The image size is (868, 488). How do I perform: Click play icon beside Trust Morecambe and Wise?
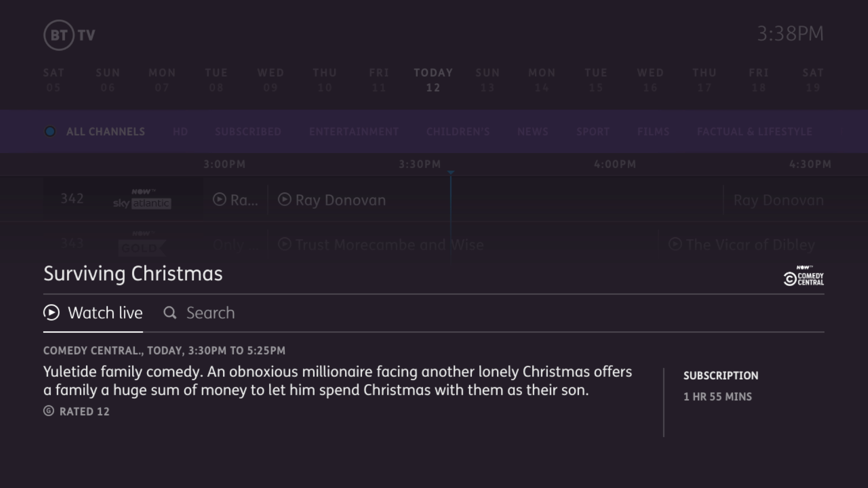(x=284, y=244)
